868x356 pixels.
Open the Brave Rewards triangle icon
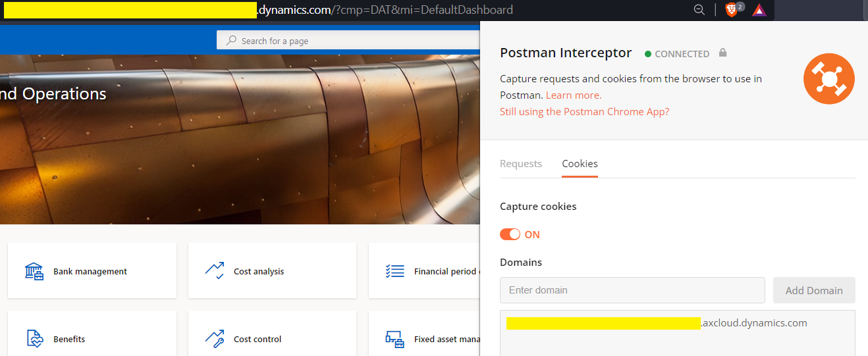tap(759, 10)
